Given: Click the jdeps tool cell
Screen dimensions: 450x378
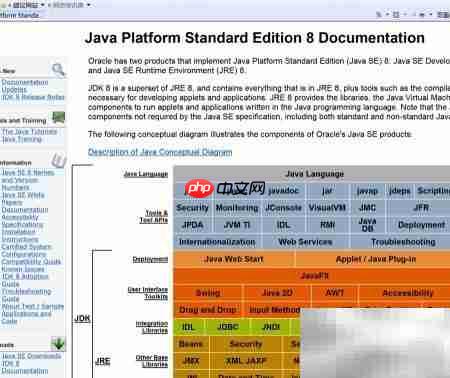Looking at the screenshot, I should pyautogui.click(x=399, y=191).
